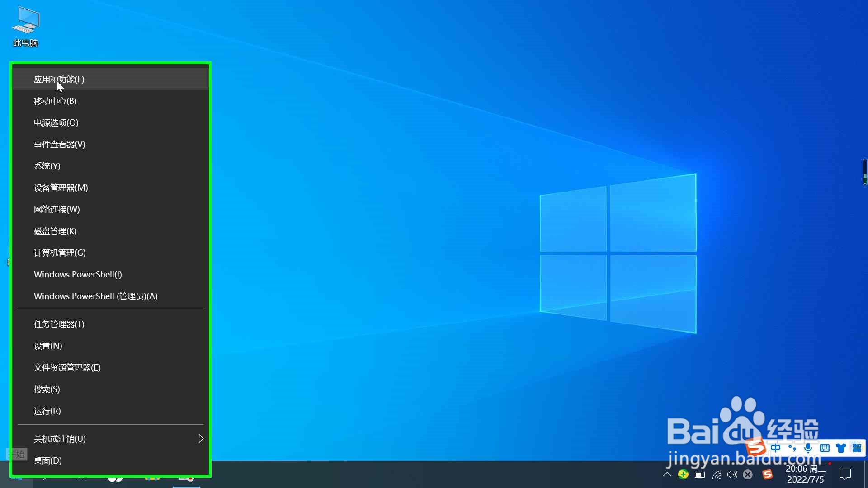Select 磁盘管理(K)
The height and width of the screenshot is (488, 868).
[111, 231]
